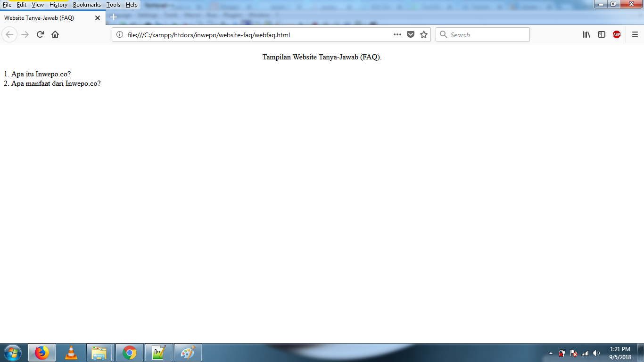Select the Website Tanya-Jawab (FAQ) tab
Image resolution: width=644 pixels, height=362 pixels.
53,18
